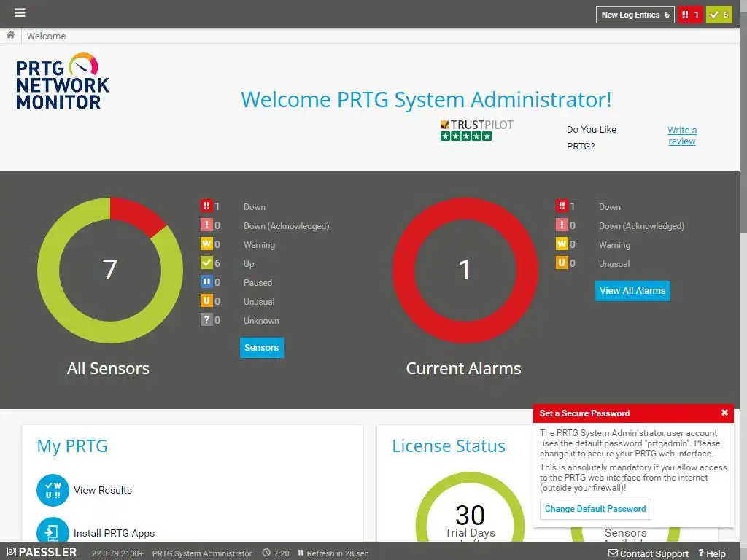747x560 pixels.
Task: Close the Set a Secure Password popup
Action: click(x=724, y=413)
